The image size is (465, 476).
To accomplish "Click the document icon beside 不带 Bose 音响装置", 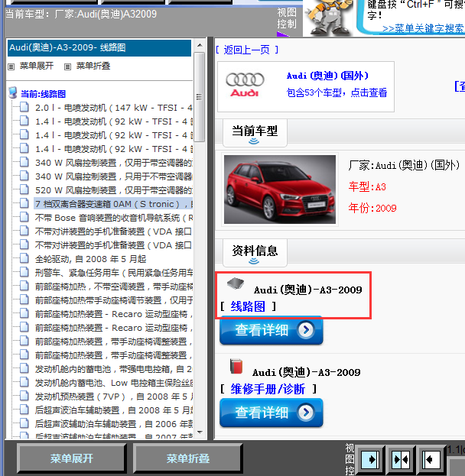I will [24, 217].
